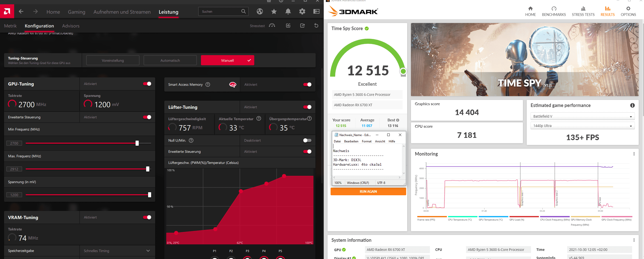Click the AMD logo in Radeon Software
644x259 pixels.
7,11
